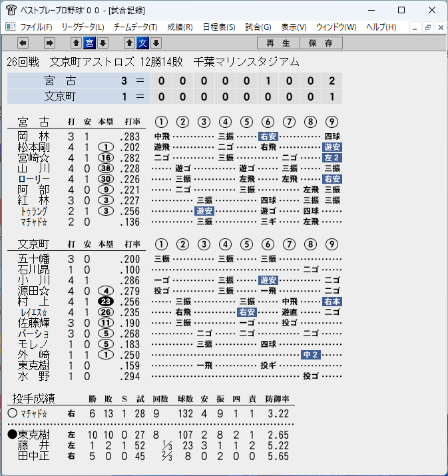Select the blue 宮 team toolbar icon

click(x=90, y=43)
